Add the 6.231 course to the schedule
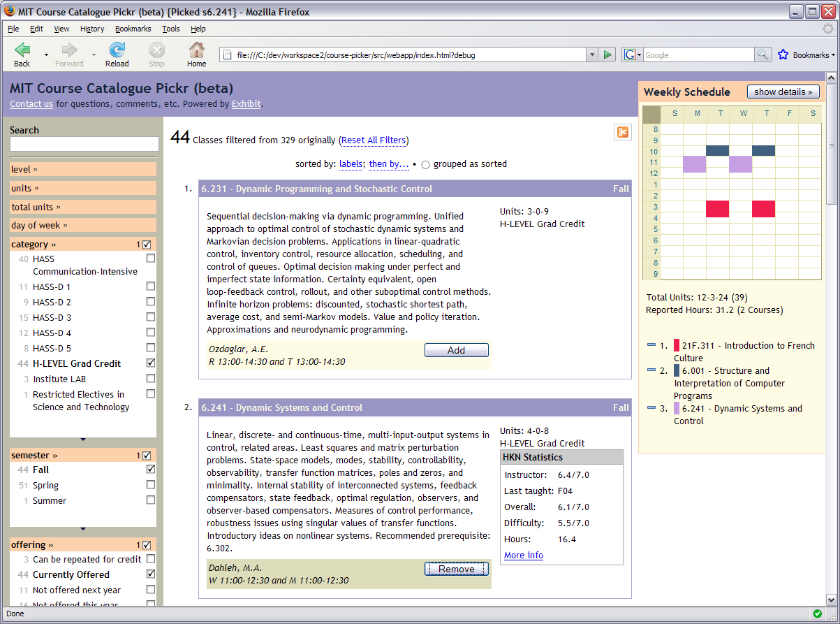Viewport: 840px width, 624px height. [456, 350]
